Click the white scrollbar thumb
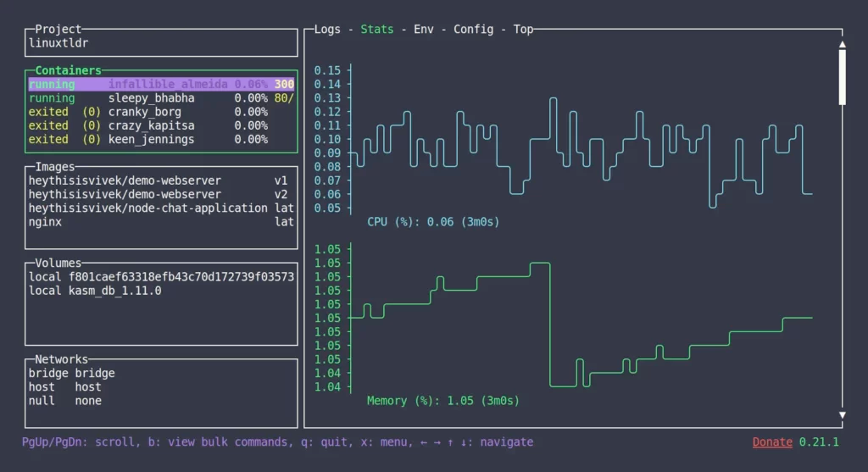This screenshot has width=868, height=472. coord(842,77)
